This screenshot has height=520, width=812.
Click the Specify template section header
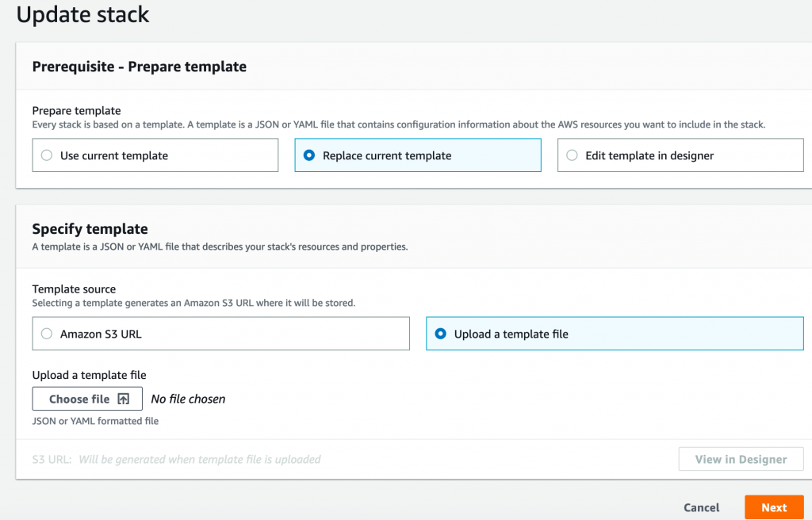click(x=90, y=229)
